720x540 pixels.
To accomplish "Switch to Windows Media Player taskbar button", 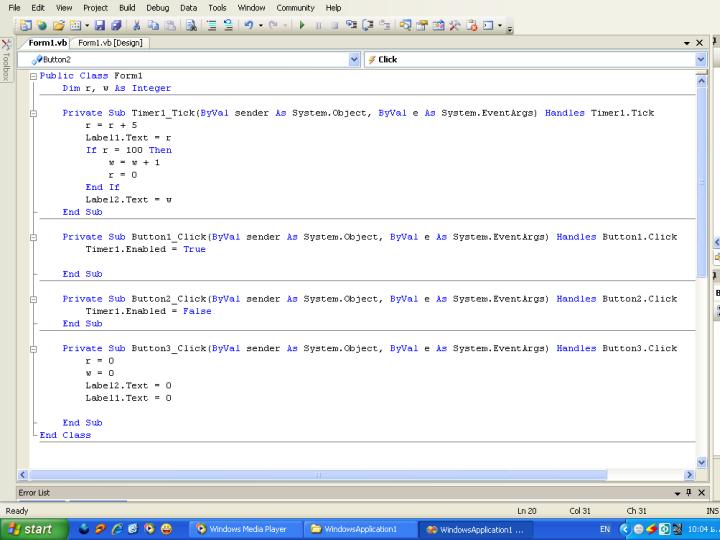I will pyautogui.click(x=245, y=529).
